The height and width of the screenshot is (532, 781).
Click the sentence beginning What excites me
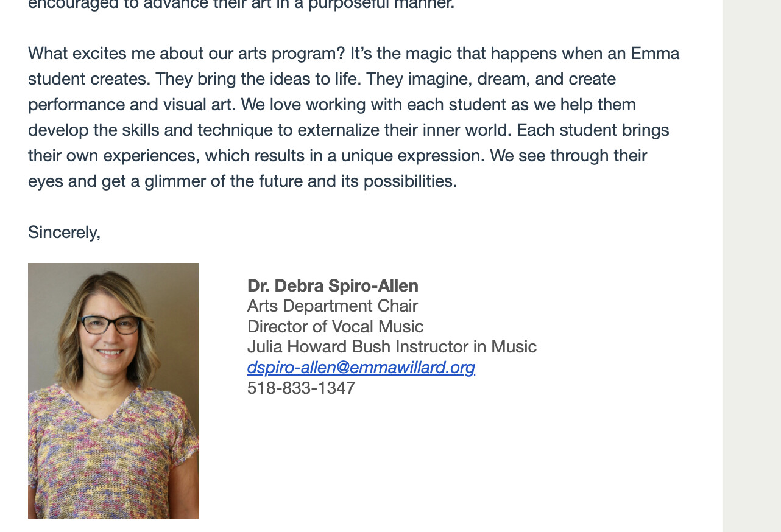coord(186,54)
